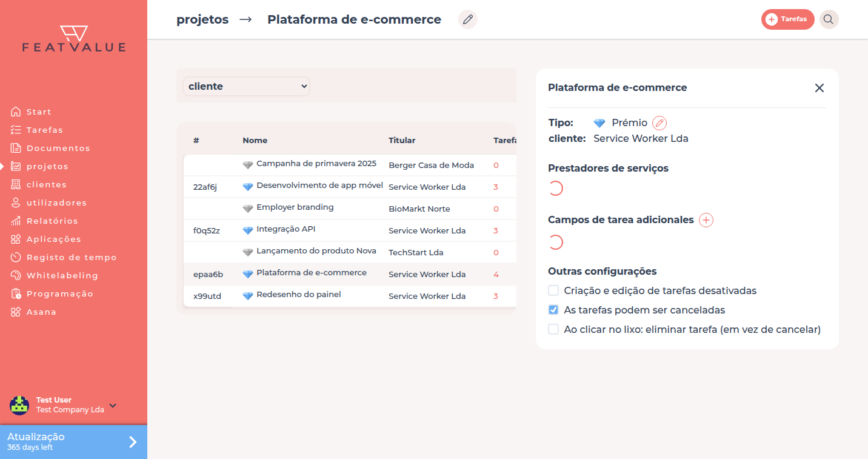Image resolution: width=868 pixels, height=459 pixels.
Task: Click diamond icon beside Redesenho do painel
Action: tap(247, 296)
